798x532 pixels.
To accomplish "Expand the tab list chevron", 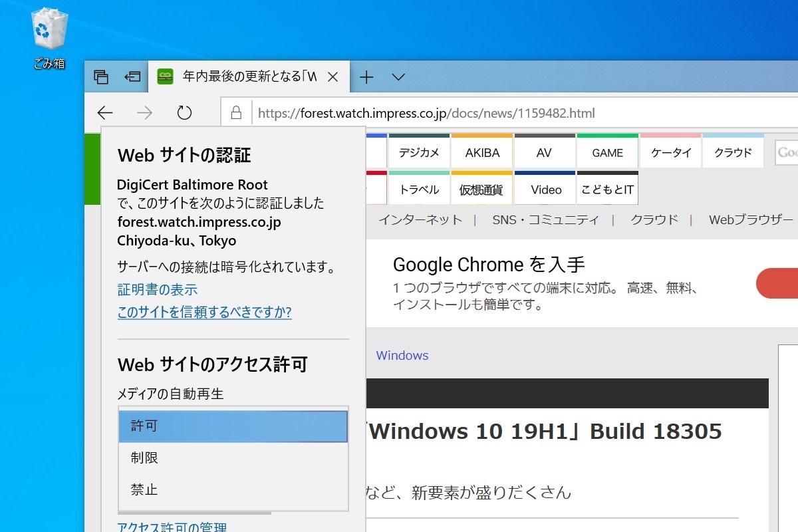I will [398, 77].
